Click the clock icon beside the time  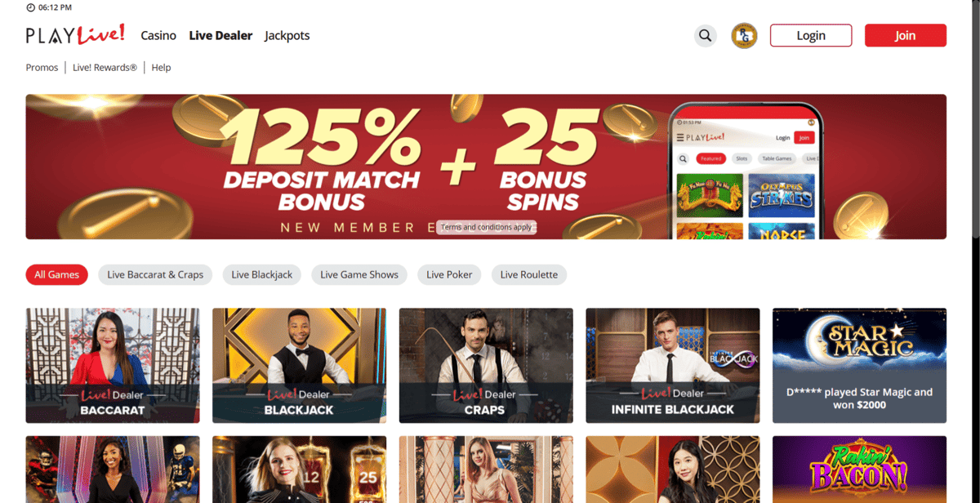point(30,7)
